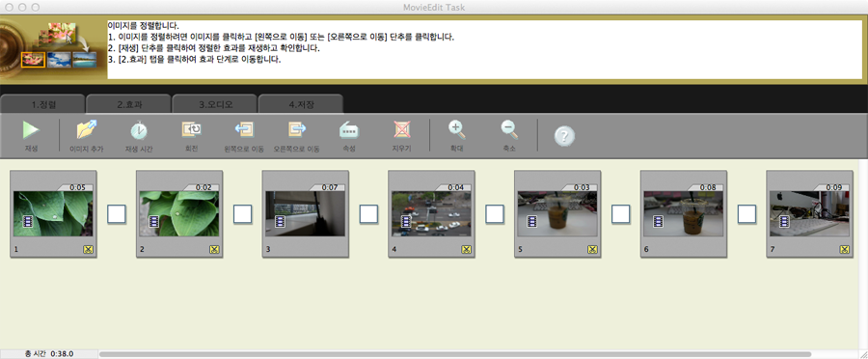Viewport: 868px width, 359px height.
Task: Open the help question mark icon
Action: (x=564, y=136)
